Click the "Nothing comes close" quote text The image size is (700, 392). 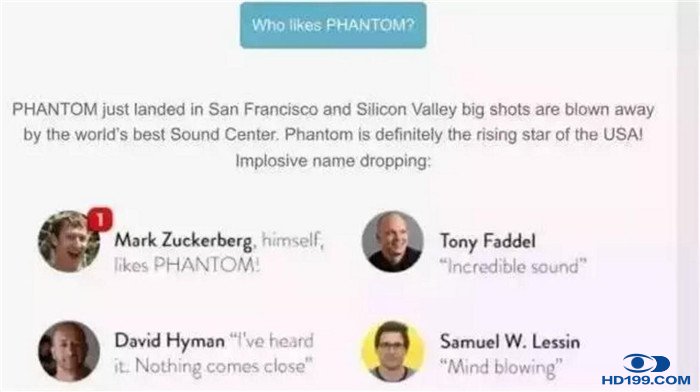(222, 367)
